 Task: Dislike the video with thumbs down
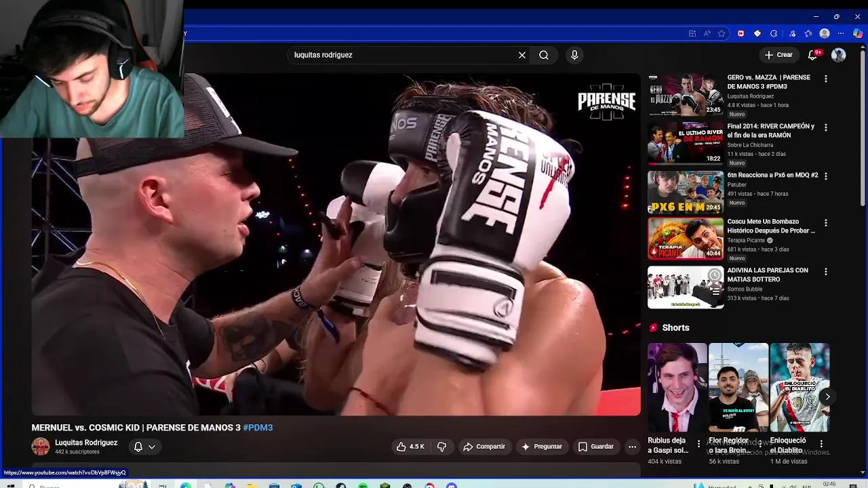click(441, 447)
